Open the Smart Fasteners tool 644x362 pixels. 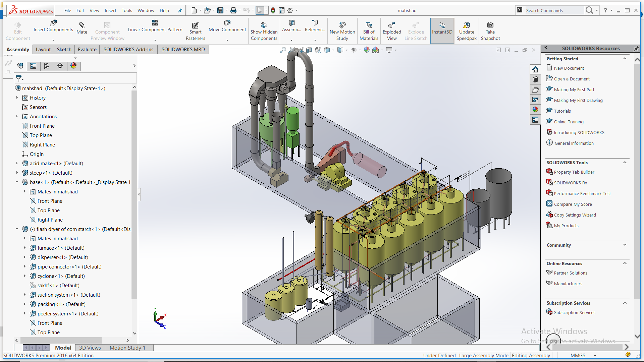(x=195, y=26)
